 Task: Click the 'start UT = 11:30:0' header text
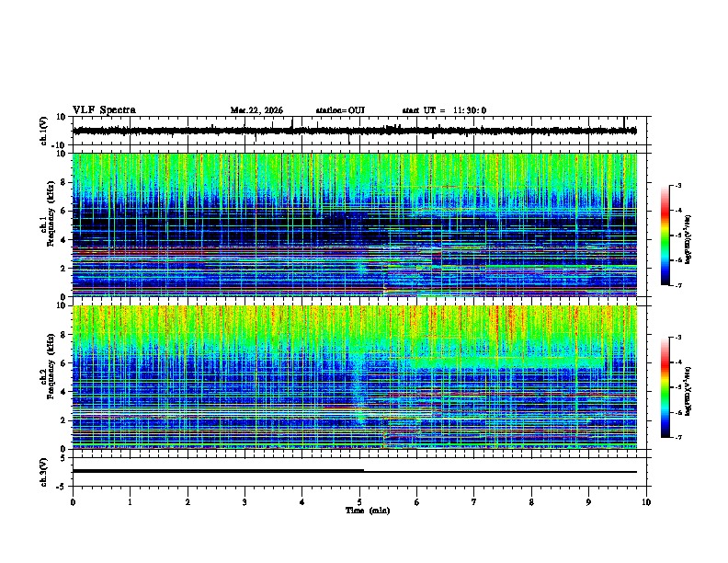(444, 110)
